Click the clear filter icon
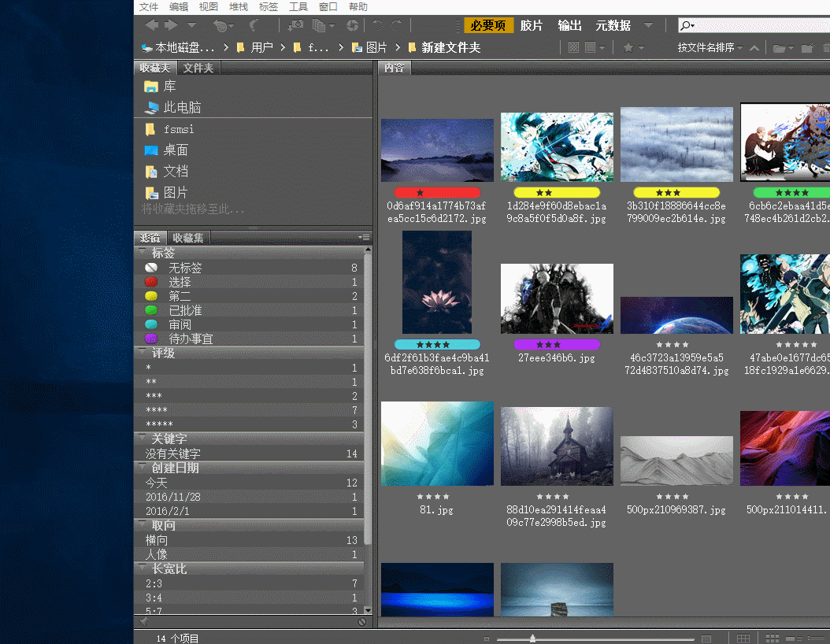This screenshot has height=644, width=830. point(361,622)
